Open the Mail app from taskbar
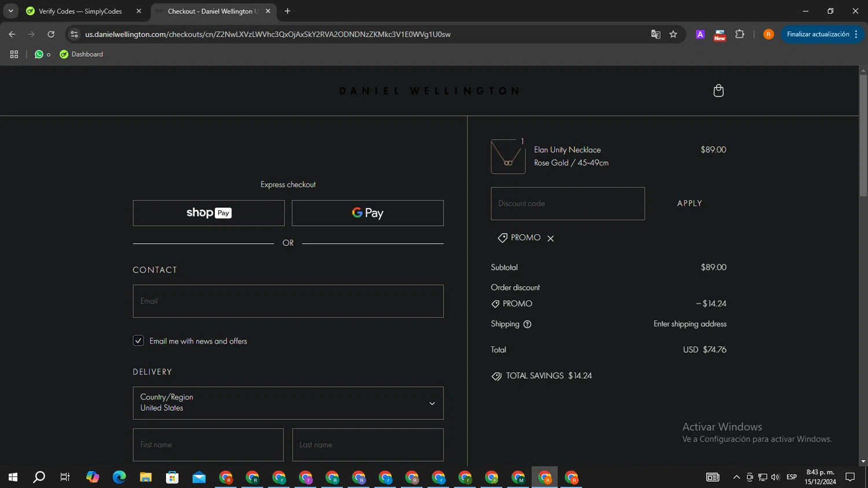This screenshot has width=868, height=488. point(199,477)
